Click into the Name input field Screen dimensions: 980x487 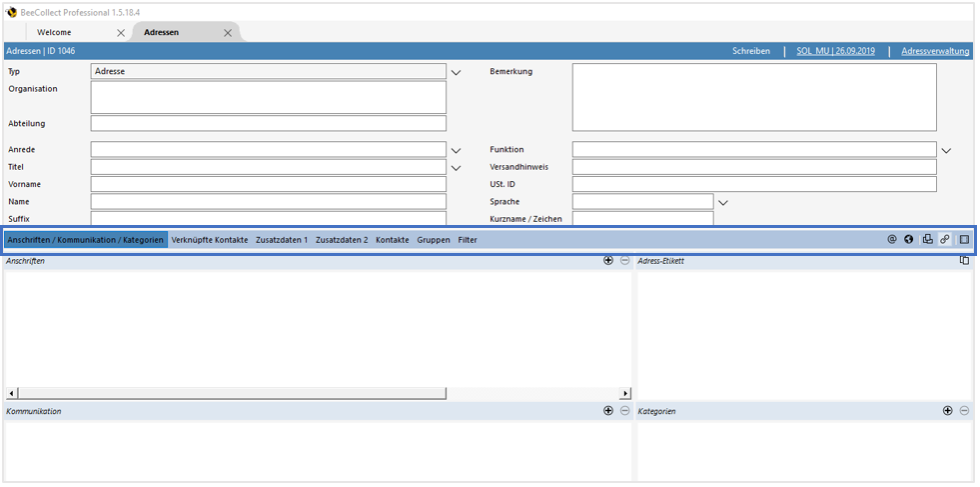(269, 202)
